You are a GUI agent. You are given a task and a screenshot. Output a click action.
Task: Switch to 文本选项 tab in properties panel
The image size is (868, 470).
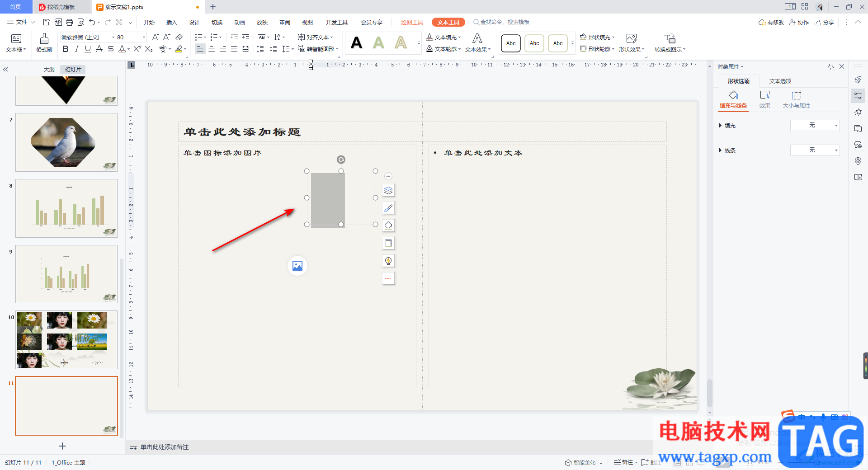(x=780, y=81)
